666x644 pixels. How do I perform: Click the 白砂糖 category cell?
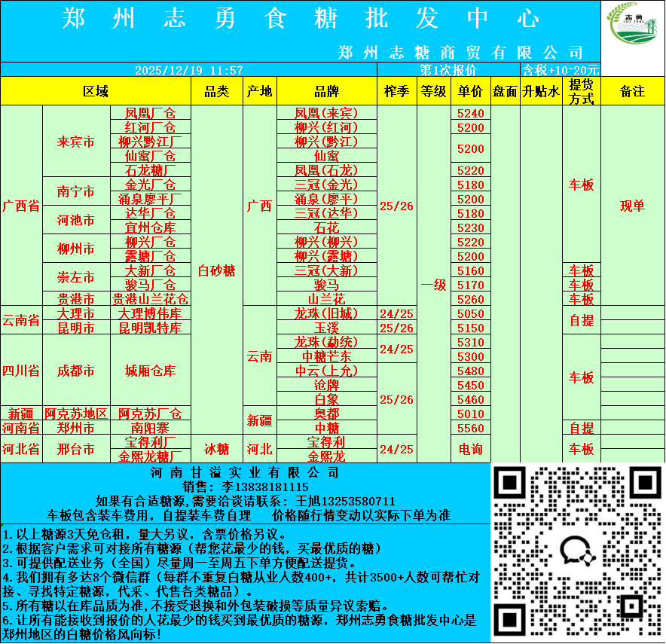(x=217, y=270)
